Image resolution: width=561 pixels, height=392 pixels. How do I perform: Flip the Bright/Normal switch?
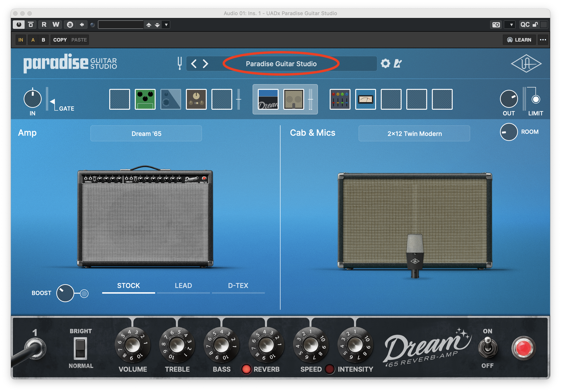pyautogui.click(x=80, y=348)
